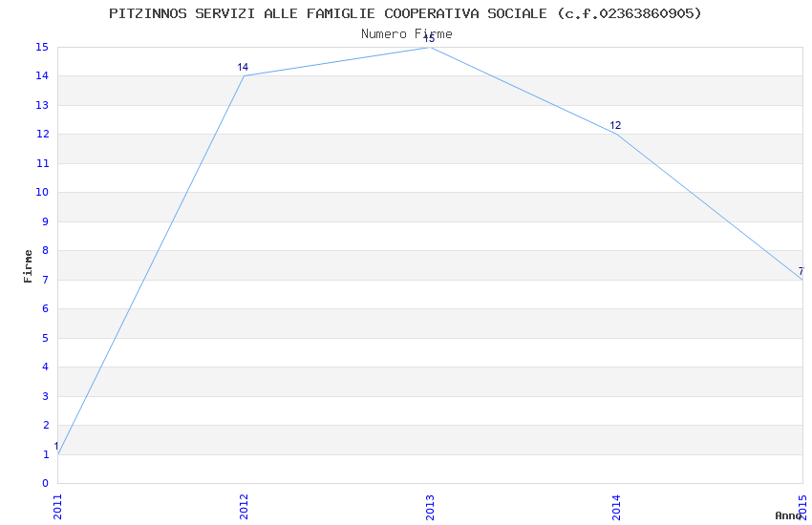This screenshot has width=812, height=525.
Task: Click y-axis tick value 8
Action: (46, 250)
